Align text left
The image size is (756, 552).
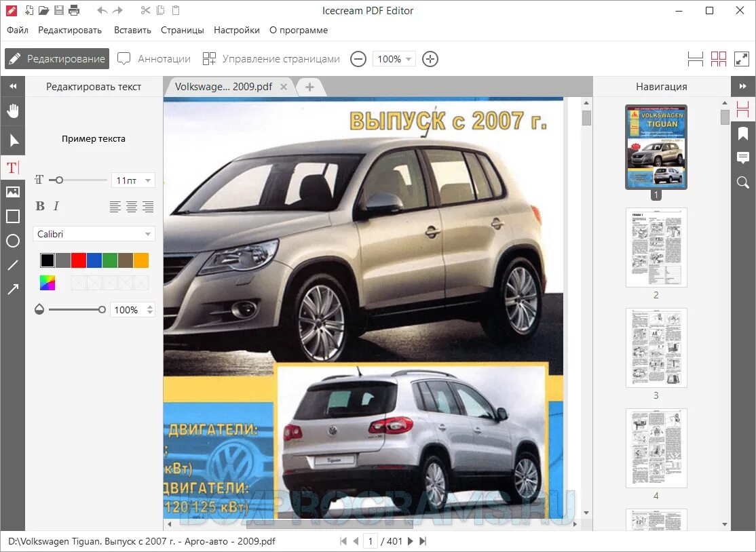pos(115,207)
